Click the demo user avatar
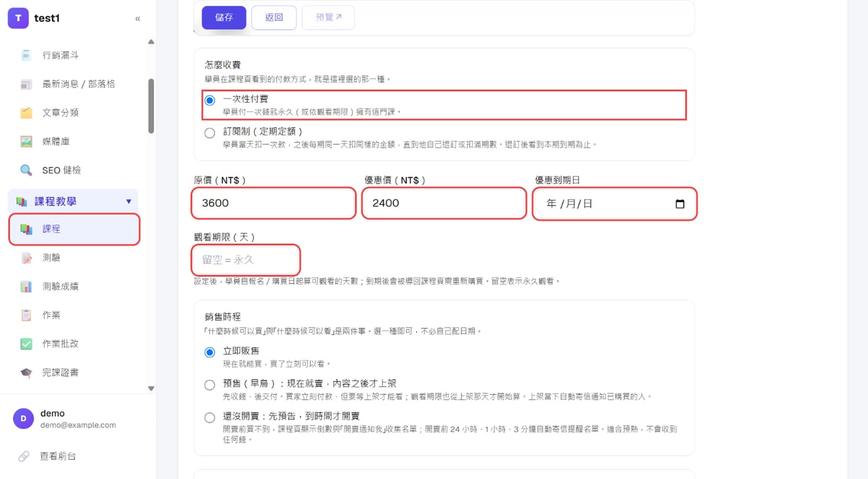Image resolution: width=868 pixels, height=479 pixels. pyautogui.click(x=24, y=419)
